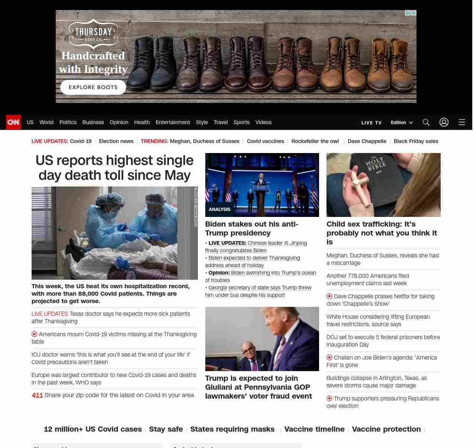Image resolution: width=476 pixels, height=448 pixels.
Task: Click play icon beside Americans mourn Covid-19 headline
Action: 34,334
